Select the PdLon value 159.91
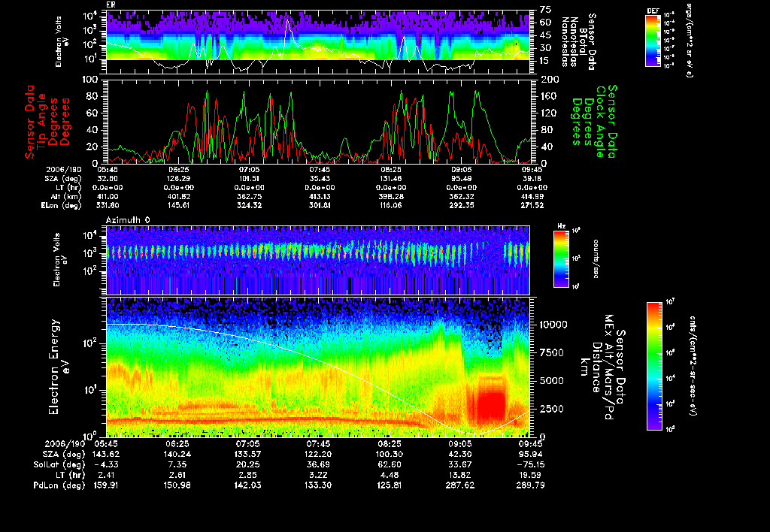Viewport: 770px width, 532px height. tap(106, 485)
